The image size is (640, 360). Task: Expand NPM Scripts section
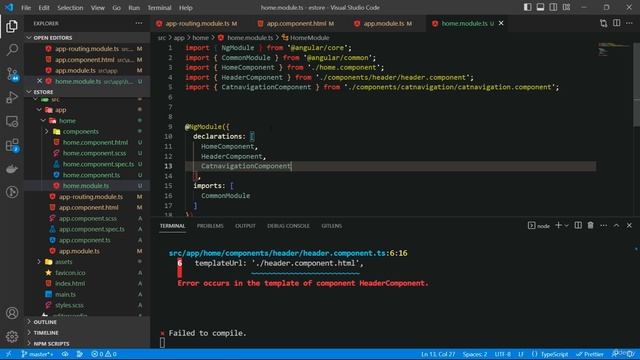click(x=29, y=343)
